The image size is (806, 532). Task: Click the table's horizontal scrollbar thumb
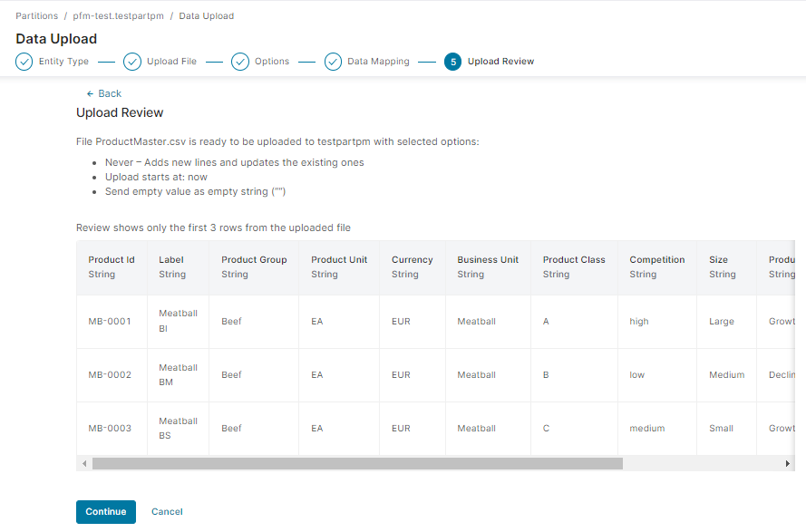point(357,463)
